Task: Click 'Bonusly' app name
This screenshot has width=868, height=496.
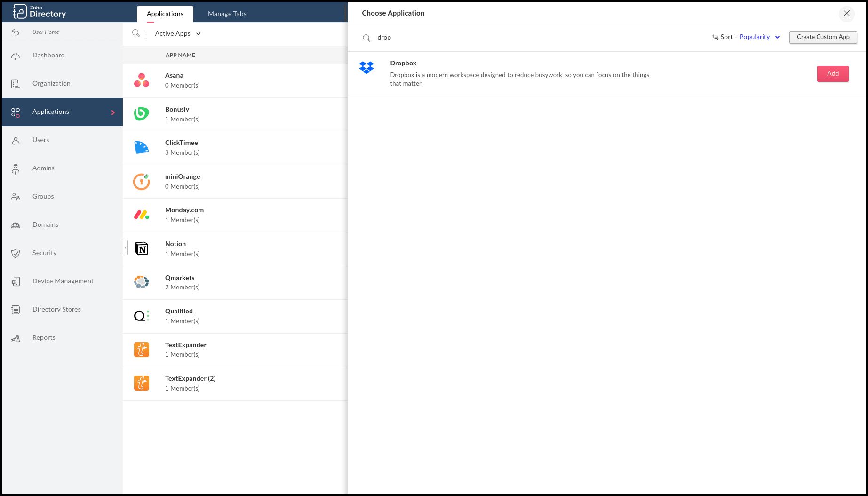Action: (x=177, y=109)
